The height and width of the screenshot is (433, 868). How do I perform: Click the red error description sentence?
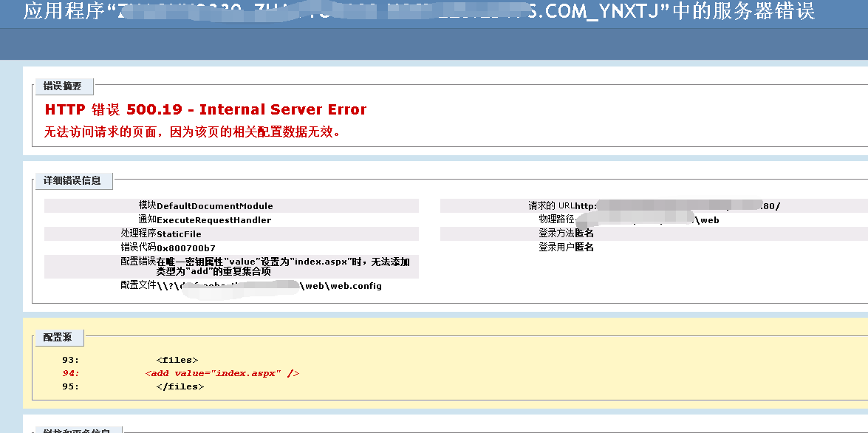tap(192, 132)
